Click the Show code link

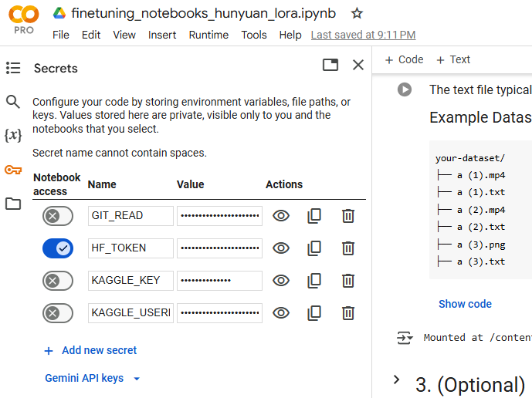[x=465, y=304]
